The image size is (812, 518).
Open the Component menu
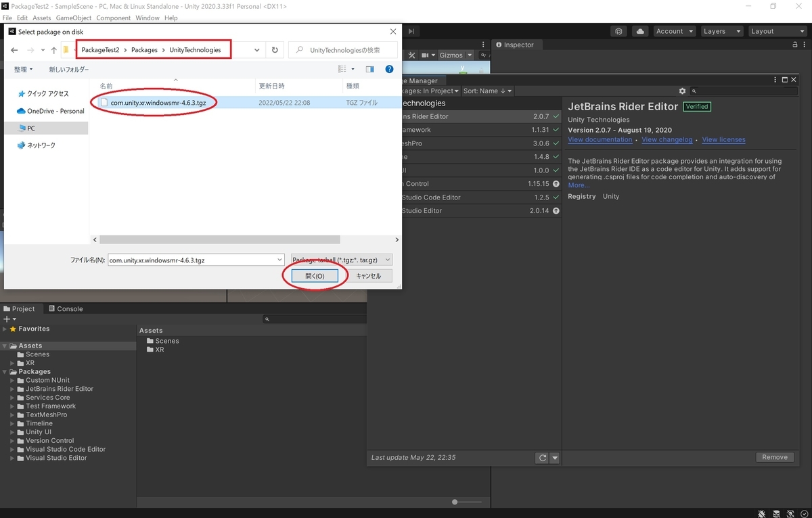[114, 18]
